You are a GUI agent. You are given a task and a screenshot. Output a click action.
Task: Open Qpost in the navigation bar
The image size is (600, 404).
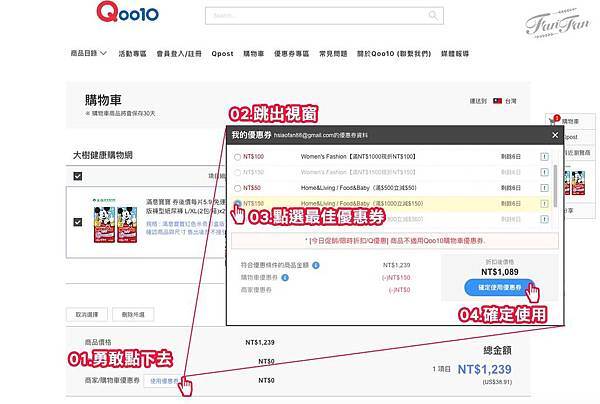[222, 54]
